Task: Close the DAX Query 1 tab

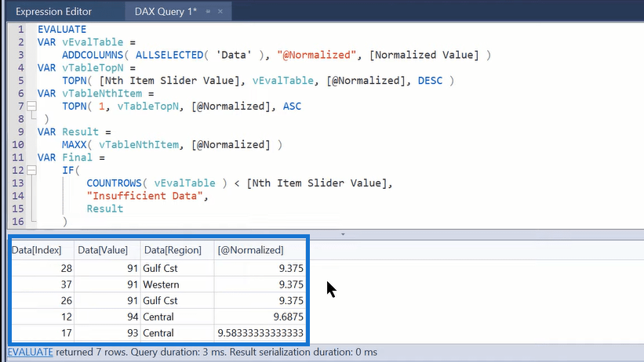Action: 220,12
